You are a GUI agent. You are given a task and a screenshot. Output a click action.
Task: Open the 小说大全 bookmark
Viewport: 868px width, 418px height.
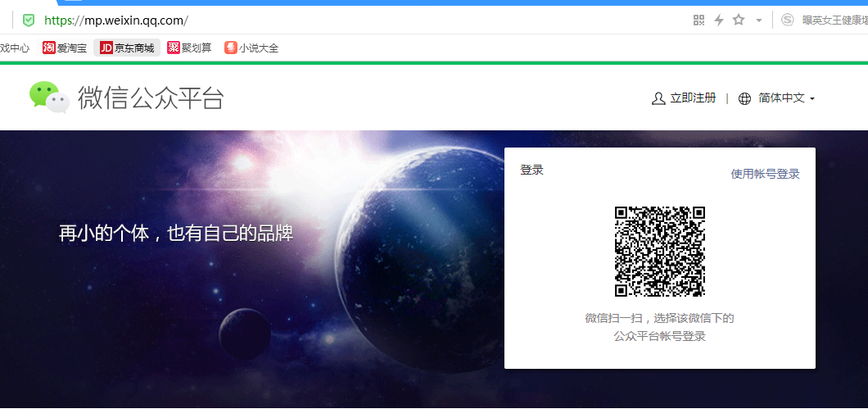(251, 48)
